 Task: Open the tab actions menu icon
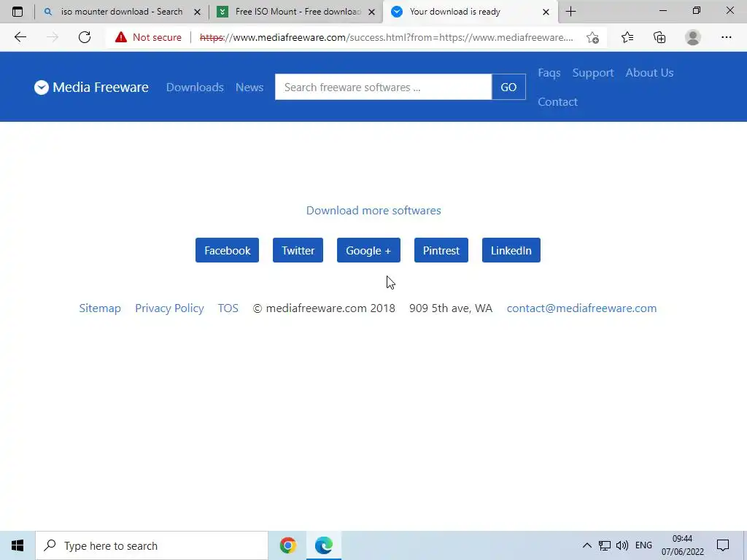18,12
